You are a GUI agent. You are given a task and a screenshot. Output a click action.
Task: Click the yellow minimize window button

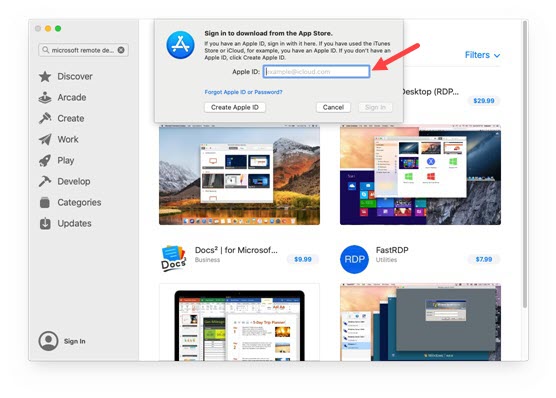pos(48,28)
